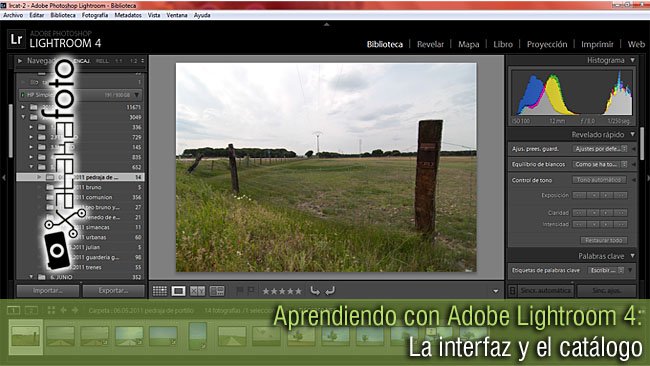
Task: Click Restaurar todo
Action: pyautogui.click(x=604, y=240)
